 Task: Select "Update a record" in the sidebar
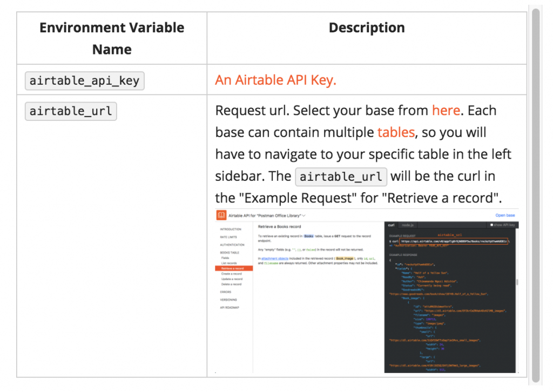pyautogui.click(x=232, y=279)
